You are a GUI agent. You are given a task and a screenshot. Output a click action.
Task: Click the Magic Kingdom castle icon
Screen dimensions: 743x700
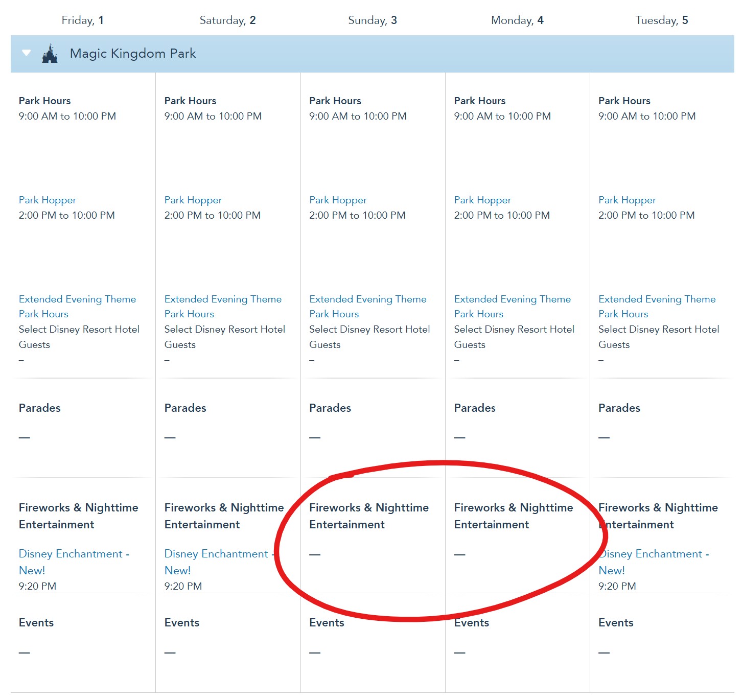[50, 54]
